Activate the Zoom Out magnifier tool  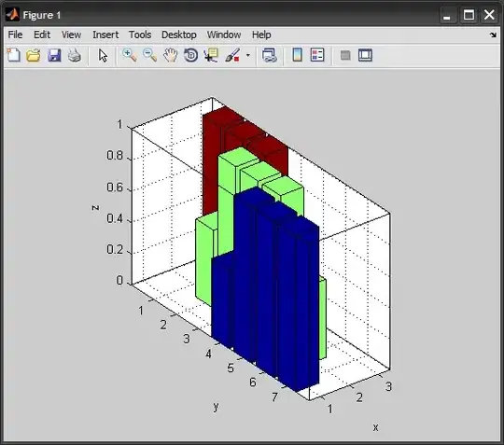149,55
